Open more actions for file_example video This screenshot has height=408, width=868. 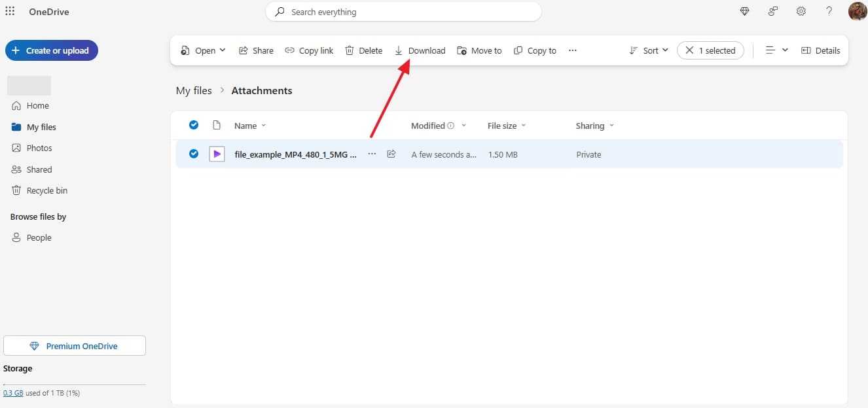pyautogui.click(x=372, y=154)
